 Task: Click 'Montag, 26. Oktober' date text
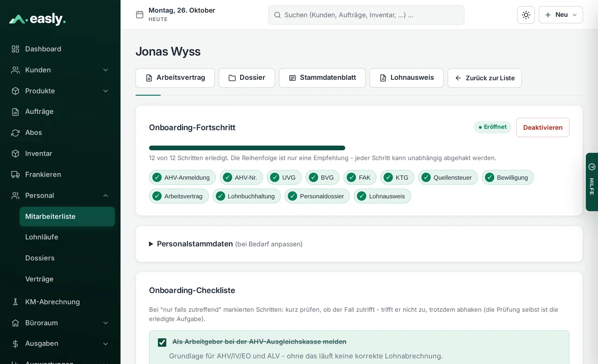(x=182, y=10)
